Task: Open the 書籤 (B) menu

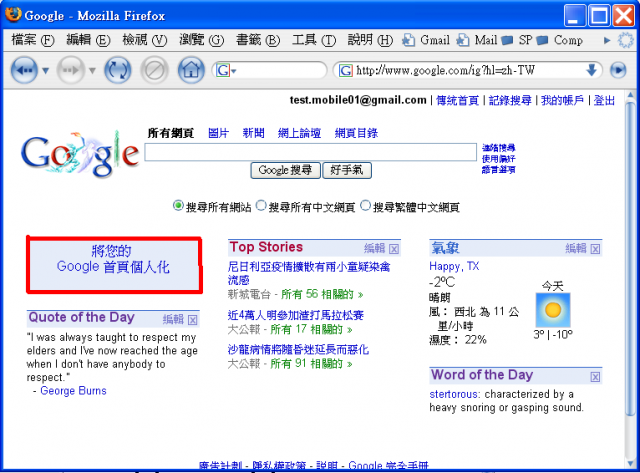Action: click(258, 40)
